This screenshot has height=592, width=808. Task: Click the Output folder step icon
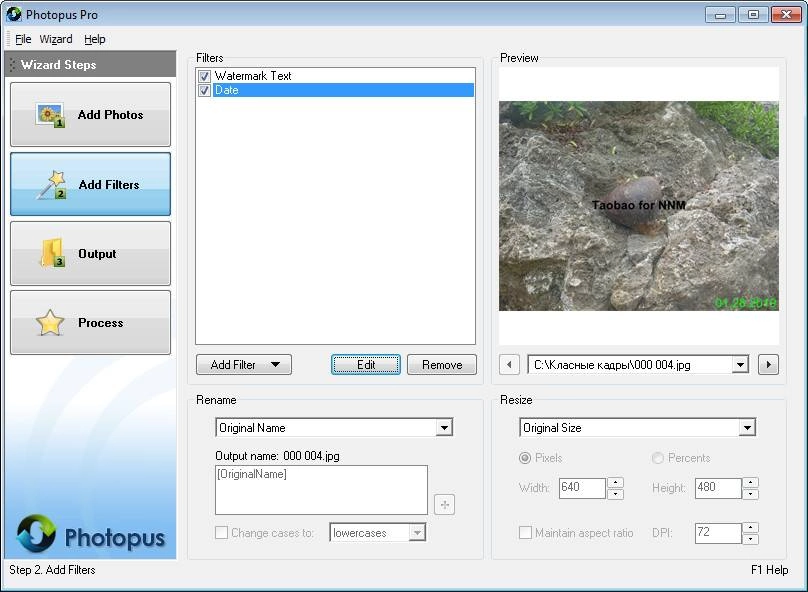click(x=53, y=253)
